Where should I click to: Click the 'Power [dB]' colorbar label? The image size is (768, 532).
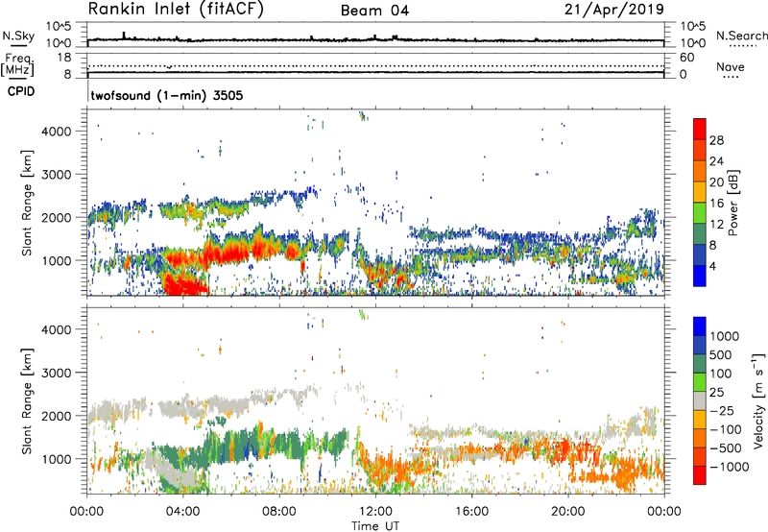click(x=733, y=203)
